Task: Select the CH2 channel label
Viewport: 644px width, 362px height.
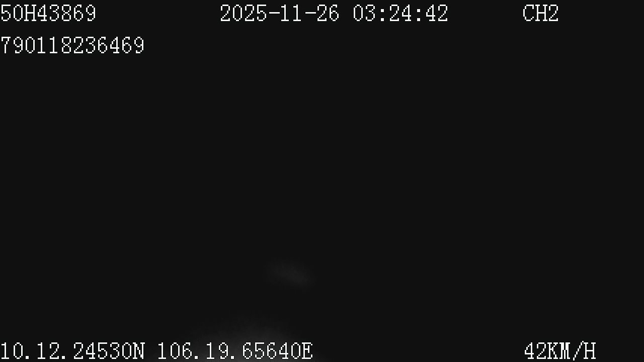Action: (541, 14)
